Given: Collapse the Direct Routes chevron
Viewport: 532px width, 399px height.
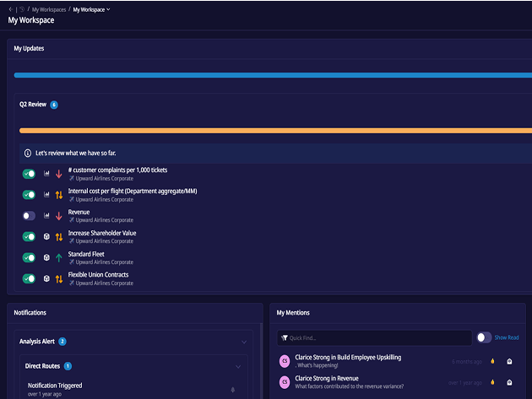Looking at the screenshot, I should point(238,367).
